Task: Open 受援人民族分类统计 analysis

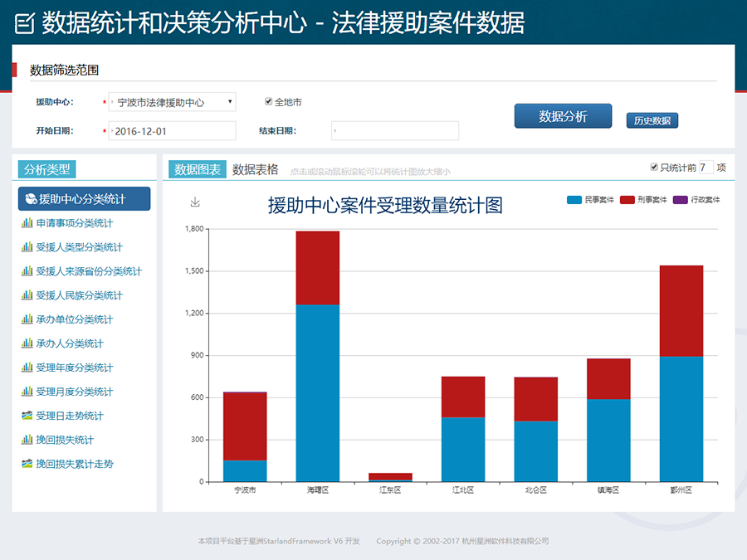Action: tap(79, 295)
